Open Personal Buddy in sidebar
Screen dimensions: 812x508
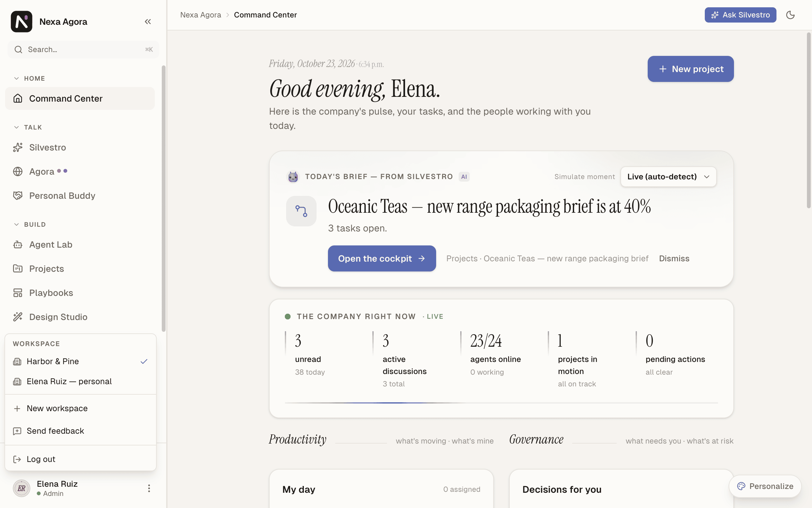[80, 196]
